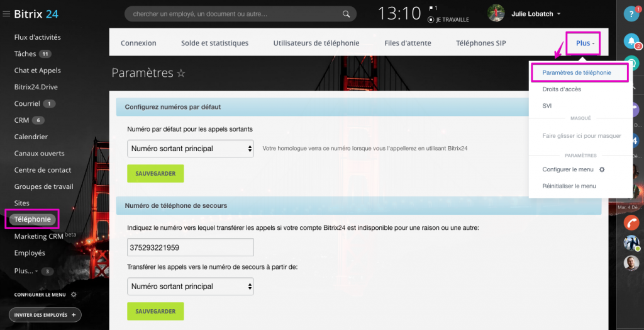Viewport: 644px width, 330px height.
Task: Open the Téléphones SIP tab
Action: (481, 43)
